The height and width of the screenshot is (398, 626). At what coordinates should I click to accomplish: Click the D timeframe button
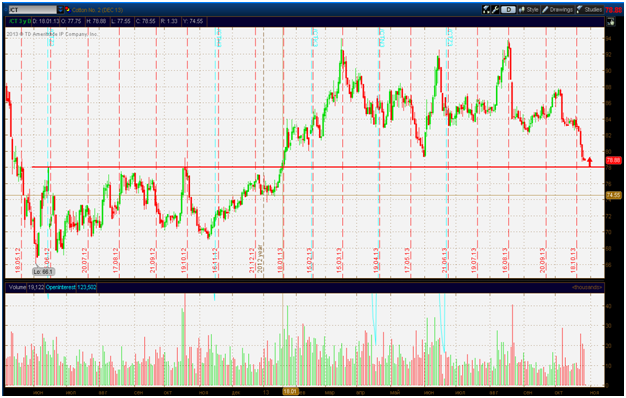point(508,10)
